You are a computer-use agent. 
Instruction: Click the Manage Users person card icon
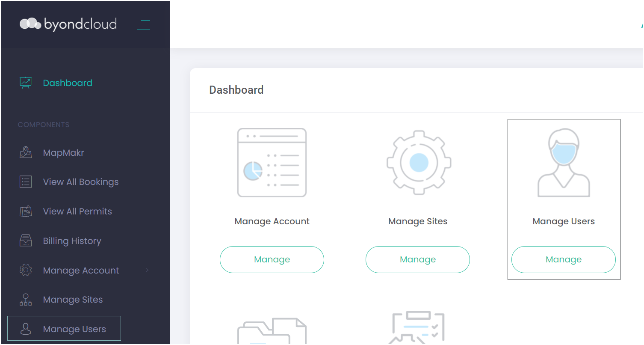[x=564, y=163]
